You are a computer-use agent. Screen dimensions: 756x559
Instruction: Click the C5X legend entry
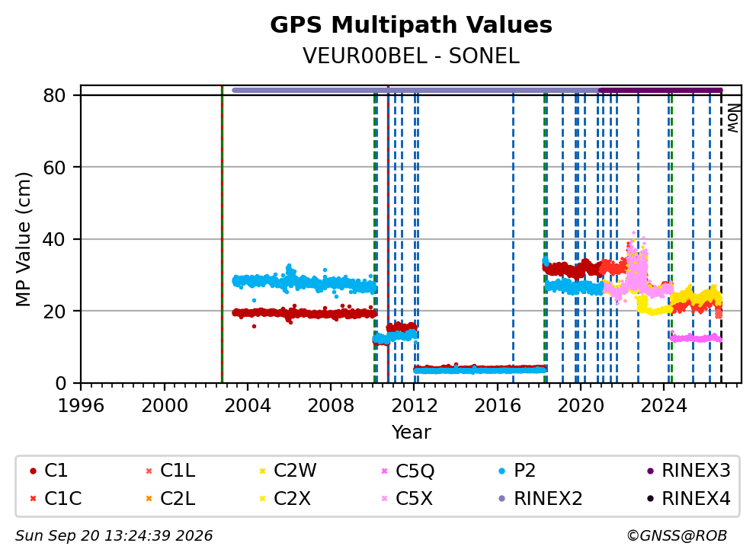pyautogui.click(x=407, y=499)
